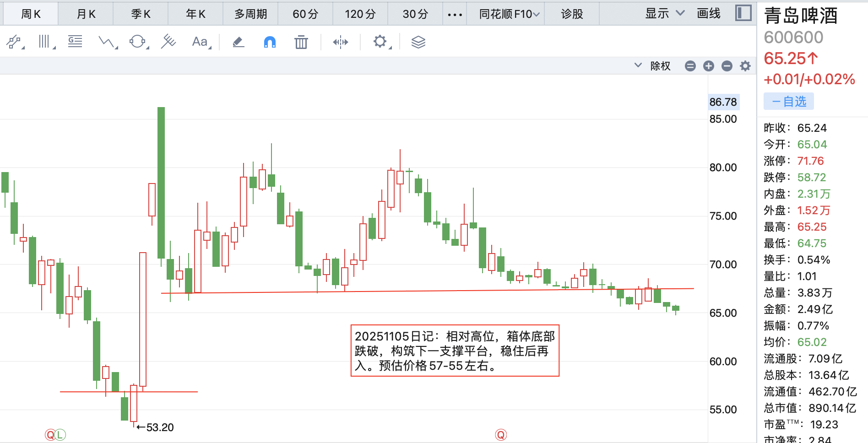The width and height of the screenshot is (868, 443).
Task: Click the stock code 600600
Action: click(793, 38)
